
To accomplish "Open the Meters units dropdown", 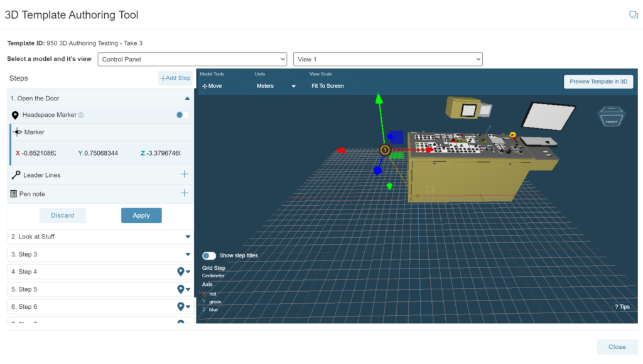I will [276, 86].
